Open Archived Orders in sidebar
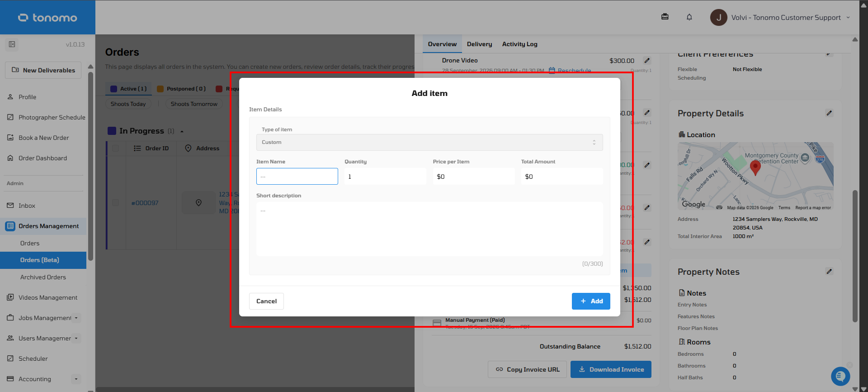The height and width of the screenshot is (392, 868). coord(43,277)
